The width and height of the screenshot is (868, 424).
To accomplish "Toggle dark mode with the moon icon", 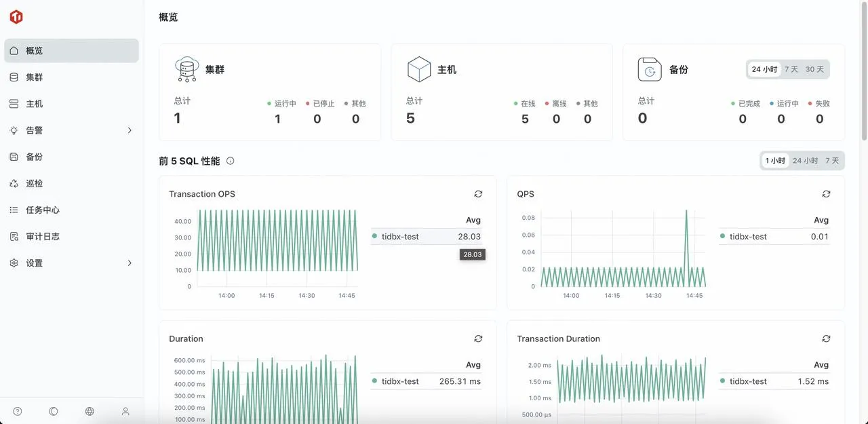I will [53, 410].
